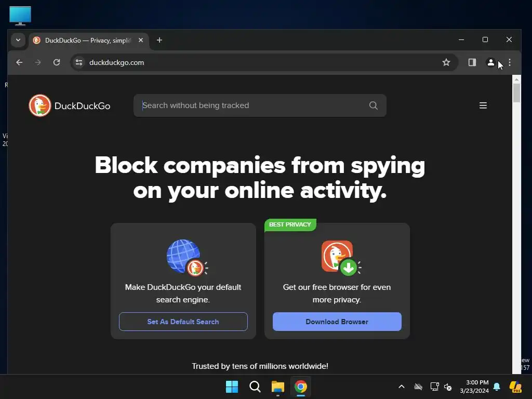This screenshot has height=399, width=532.
Task: Click the Chrome forward arrow
Action: coord(38,62)
